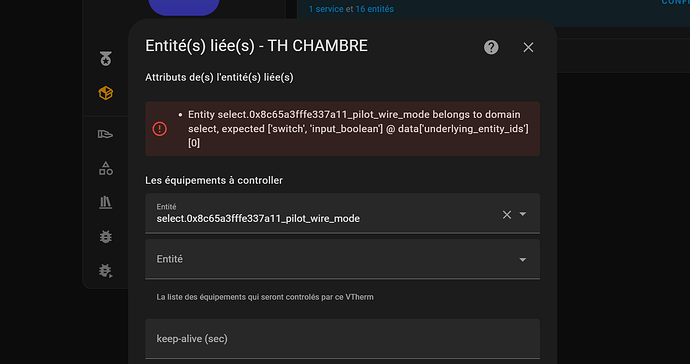Viewport: 690px width, 364px height.
Task: Open the bookshelf library sidebar icon
Action: click(106, 202)
